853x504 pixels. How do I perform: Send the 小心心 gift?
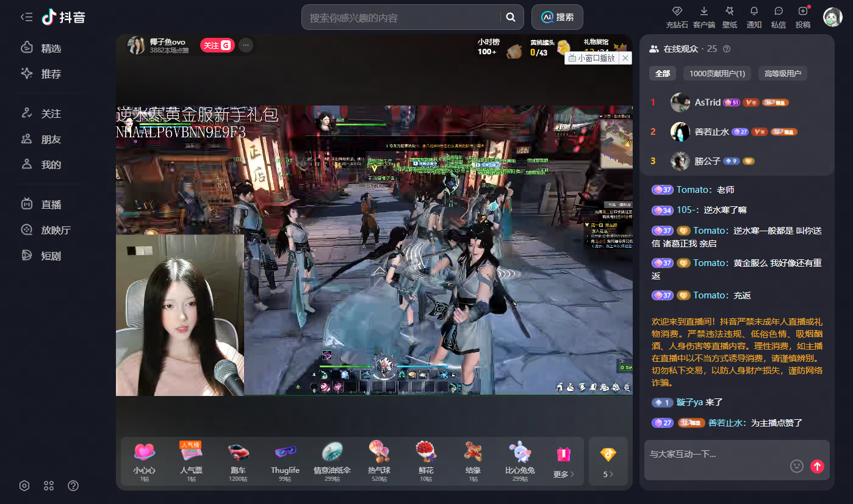pyautogui.click(x=145, y=461)
